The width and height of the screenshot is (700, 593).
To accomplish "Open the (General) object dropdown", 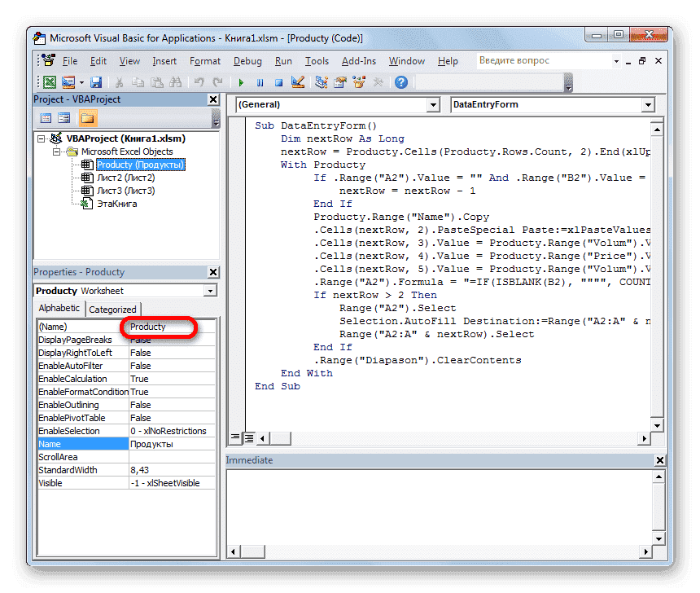I will pos(432,105).
